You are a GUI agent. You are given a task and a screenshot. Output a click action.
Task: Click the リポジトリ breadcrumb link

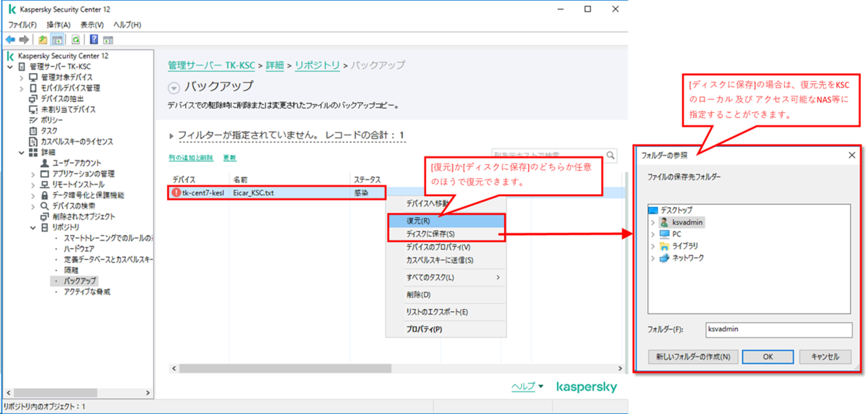(318, 65)
